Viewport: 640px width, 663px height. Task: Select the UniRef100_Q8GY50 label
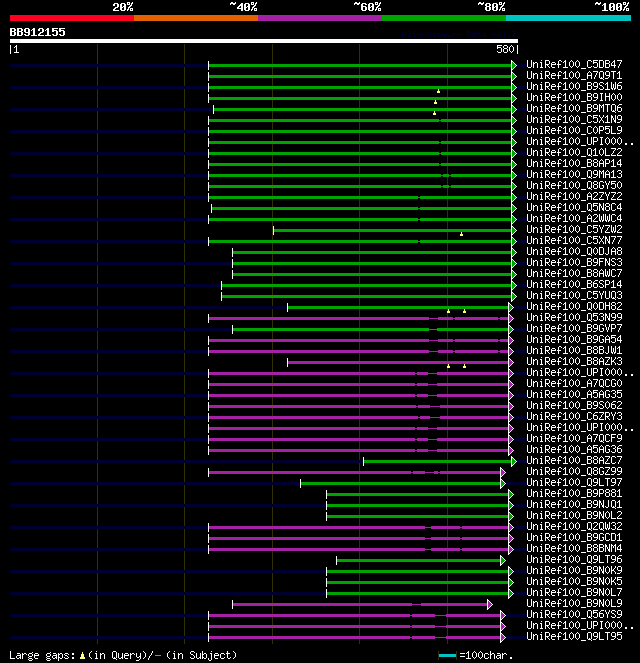point(574,185)
